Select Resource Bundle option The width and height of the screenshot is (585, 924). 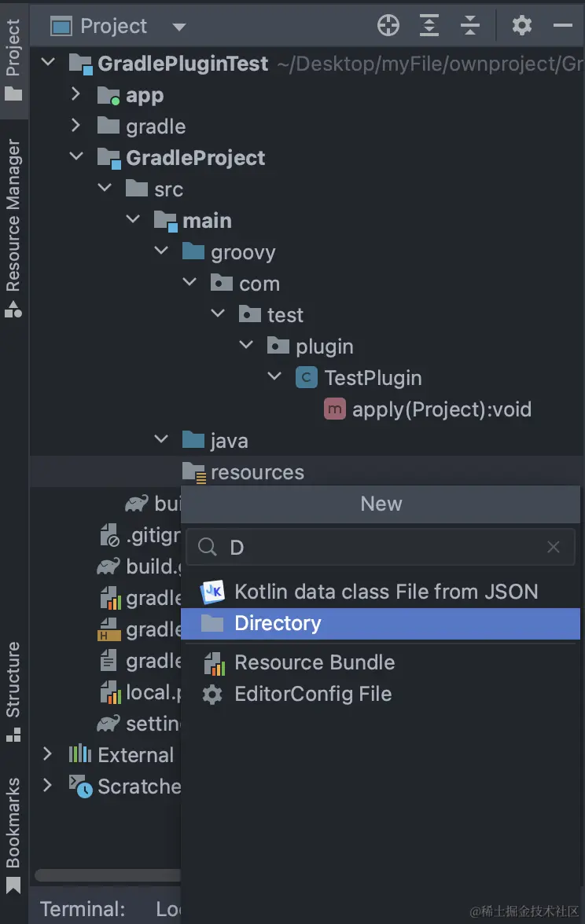(314, 662)
